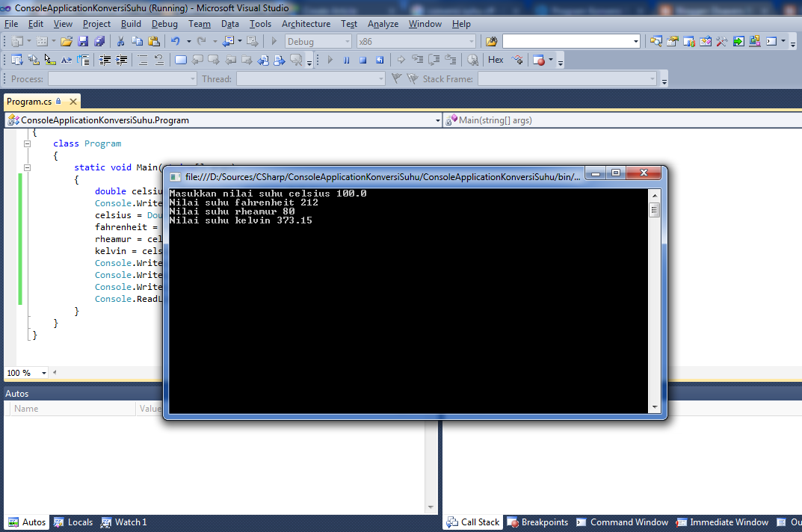The width and height of the screenshot is (802, 532).
Task: Switch to the Call Stack tab
Action: (x=472, y=522)
